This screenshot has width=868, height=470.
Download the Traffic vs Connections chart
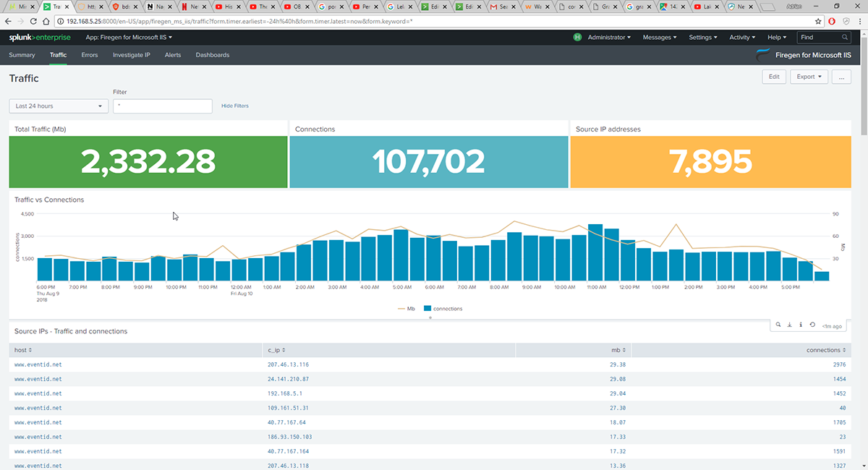pos(789,325)
